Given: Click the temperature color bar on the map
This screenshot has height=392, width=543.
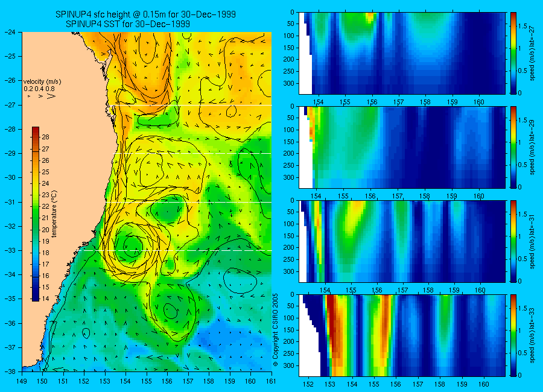Looking at the screenshot, I should coord(36,214).
